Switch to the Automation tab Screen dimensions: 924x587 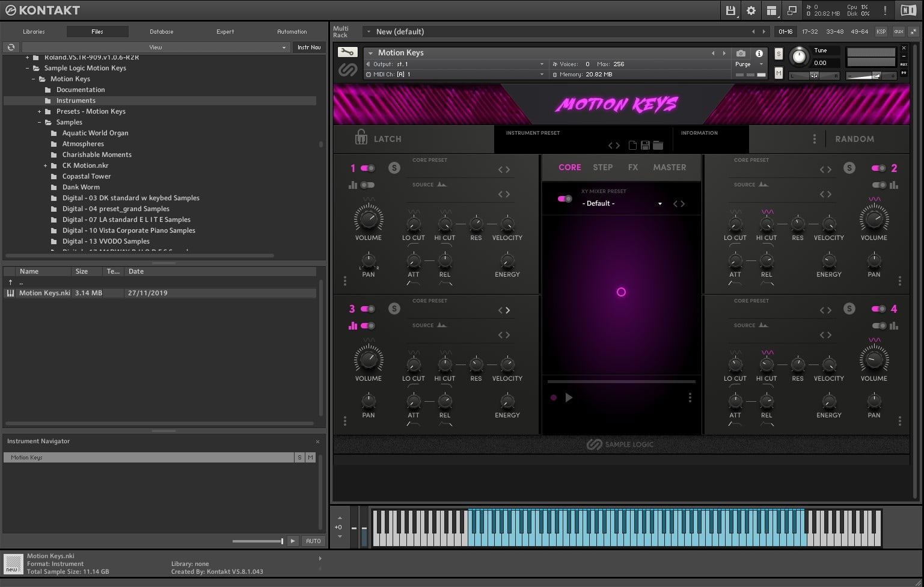[292, 31]
